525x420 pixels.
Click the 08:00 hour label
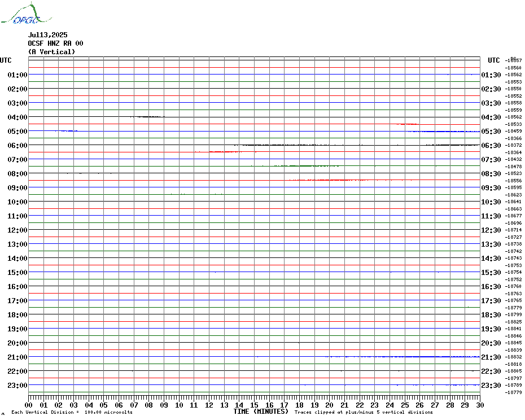pos(17,173)
